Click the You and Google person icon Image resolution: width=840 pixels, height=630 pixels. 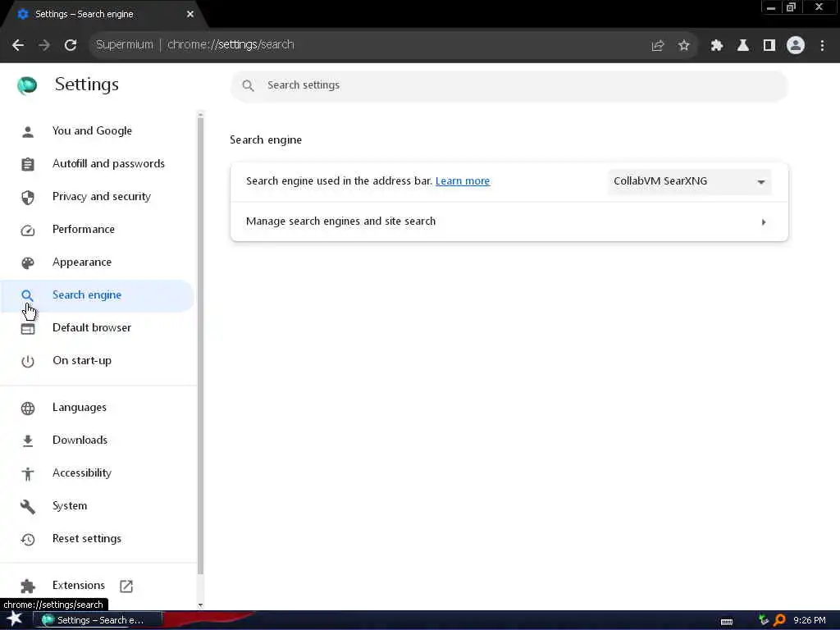pyautogui.click(x=27, y=131)
